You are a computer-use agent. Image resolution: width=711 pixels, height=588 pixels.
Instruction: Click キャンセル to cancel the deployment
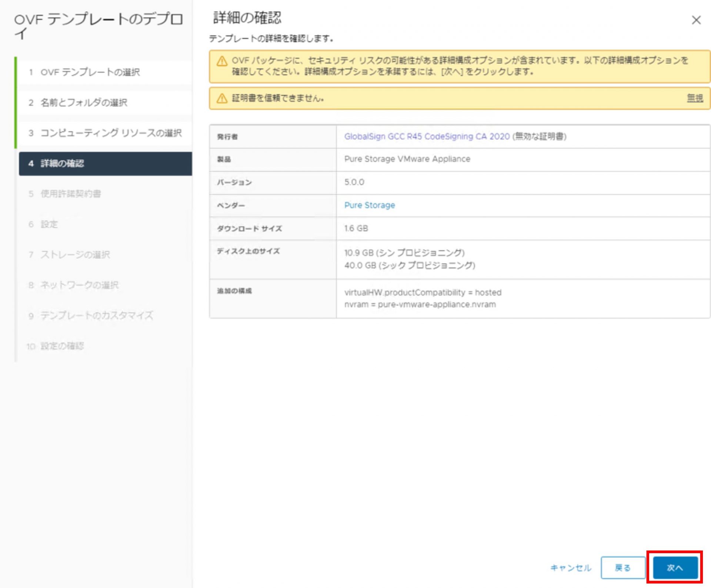click(570, 568)
